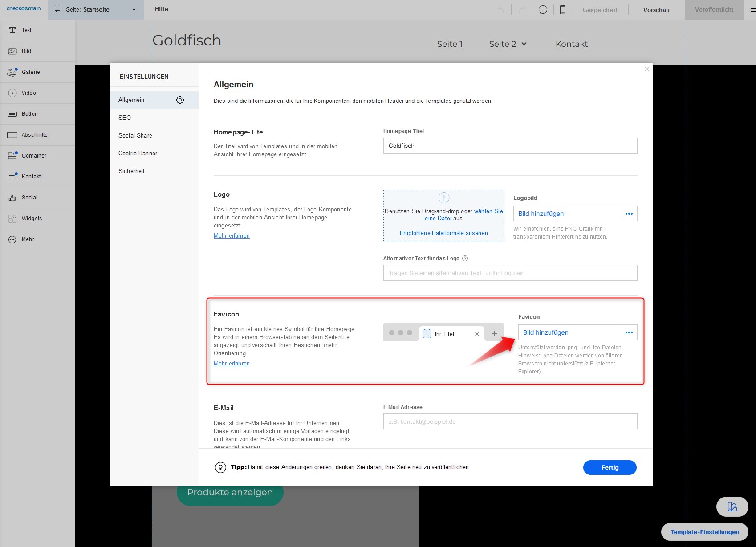
Task: Open the Favicon three-dots options menu
Action: (x=629, y=332)
